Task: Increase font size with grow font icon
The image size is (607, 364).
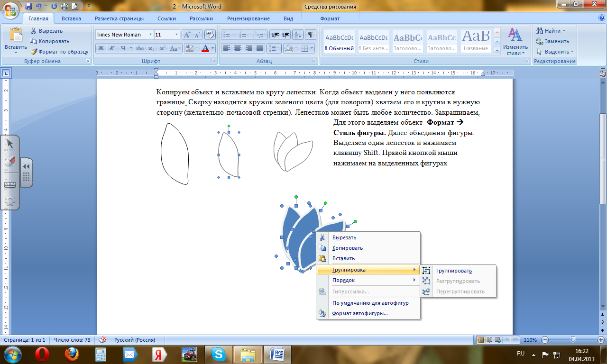Action: (187, 35)
